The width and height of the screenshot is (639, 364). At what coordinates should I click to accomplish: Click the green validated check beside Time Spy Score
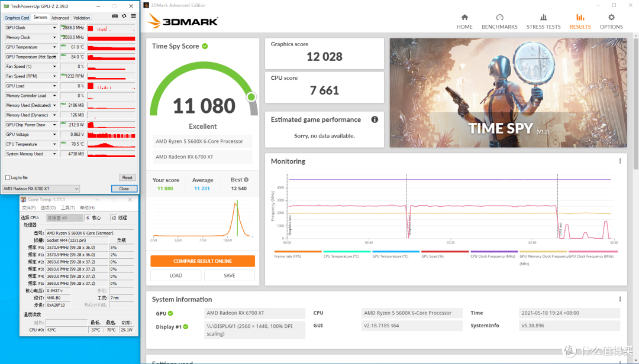pyautogui.click(x=205, y=46)
